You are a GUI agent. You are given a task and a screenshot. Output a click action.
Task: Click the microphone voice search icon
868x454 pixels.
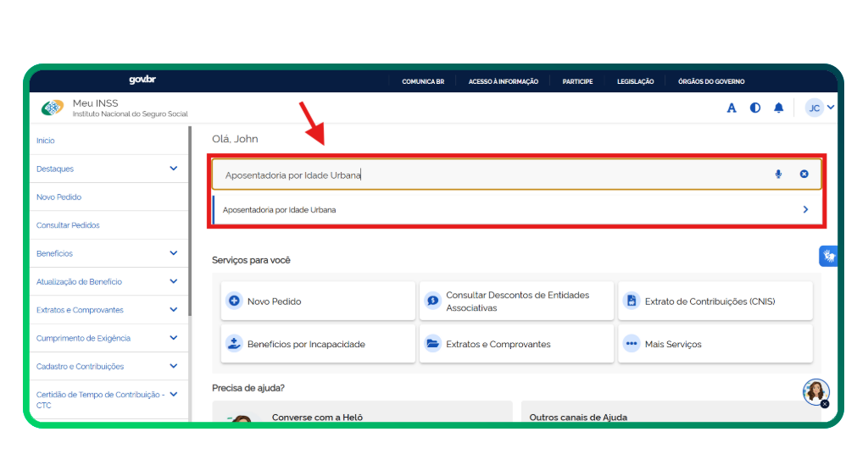click(x=778, y=174)
